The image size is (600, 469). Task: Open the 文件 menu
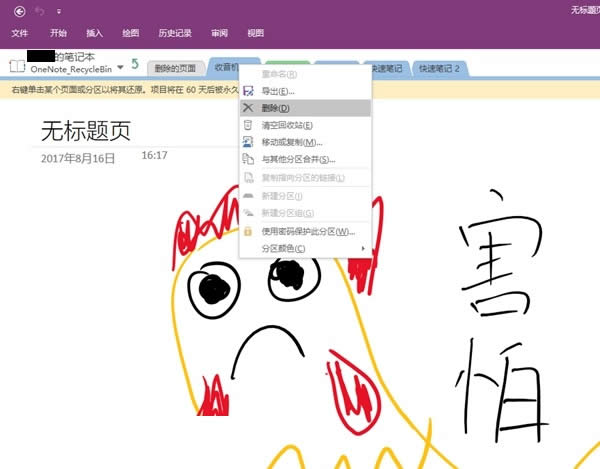click(x=20, y=33)
